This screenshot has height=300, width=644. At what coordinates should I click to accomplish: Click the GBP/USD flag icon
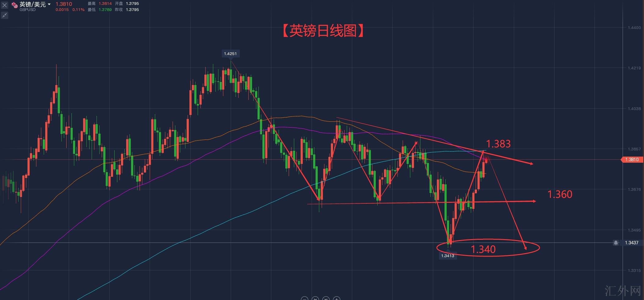(x=15, y=5)
